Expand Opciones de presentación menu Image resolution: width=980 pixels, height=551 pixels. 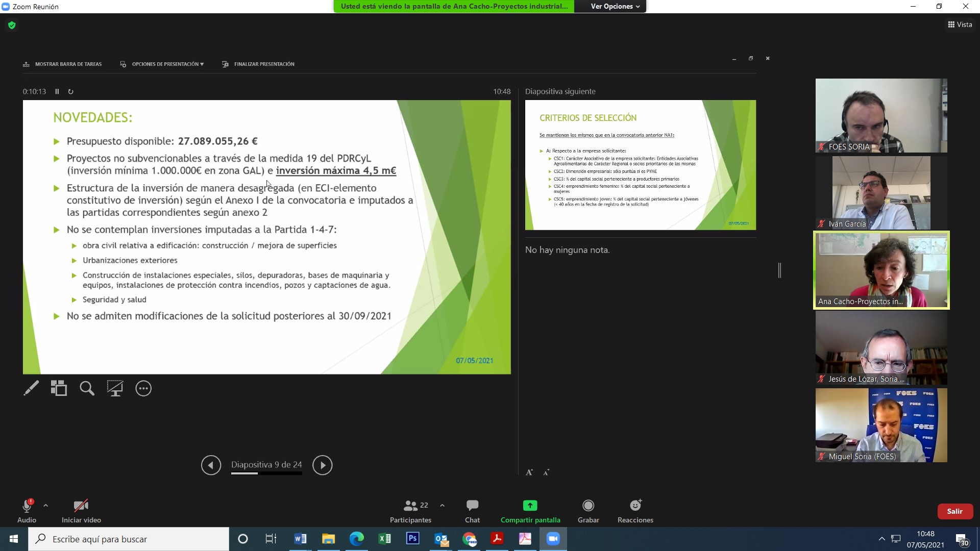click(163, 64)
